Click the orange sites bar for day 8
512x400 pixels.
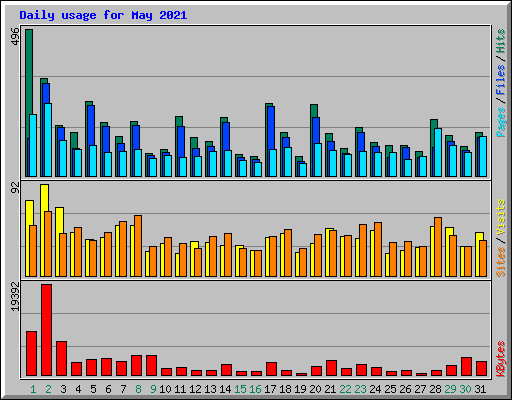pos(138,246)
